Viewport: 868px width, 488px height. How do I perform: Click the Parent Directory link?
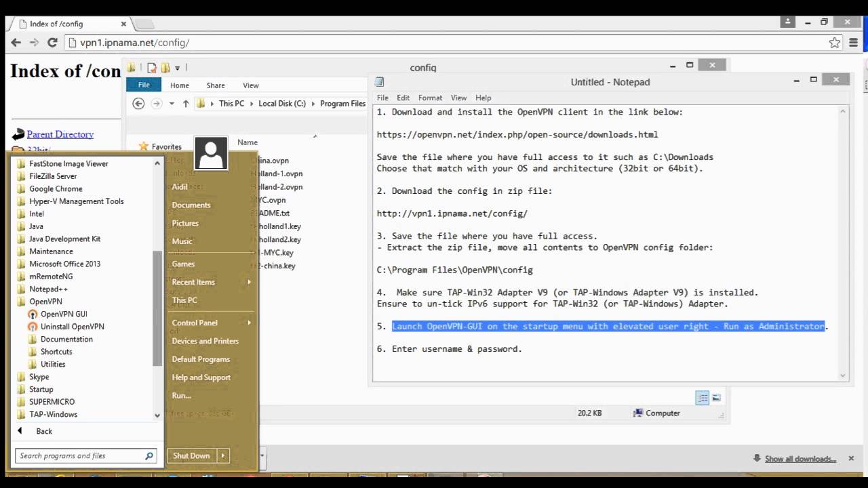tap(60, 134)
